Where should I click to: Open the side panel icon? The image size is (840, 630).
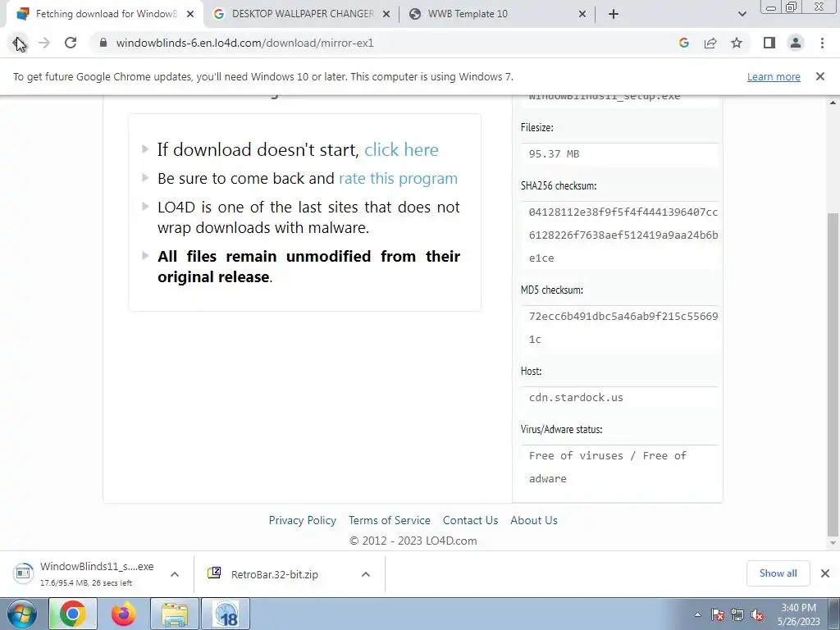(x=769, y=43)
